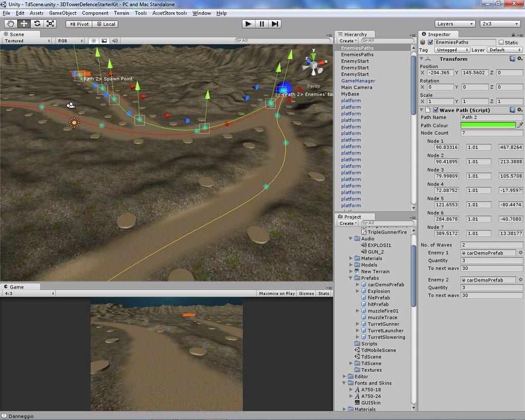The width and height of the screenshot is (525, 420).
Task: Open the Tag dropdown showing Untagged
Action: (x=452, y=50)
